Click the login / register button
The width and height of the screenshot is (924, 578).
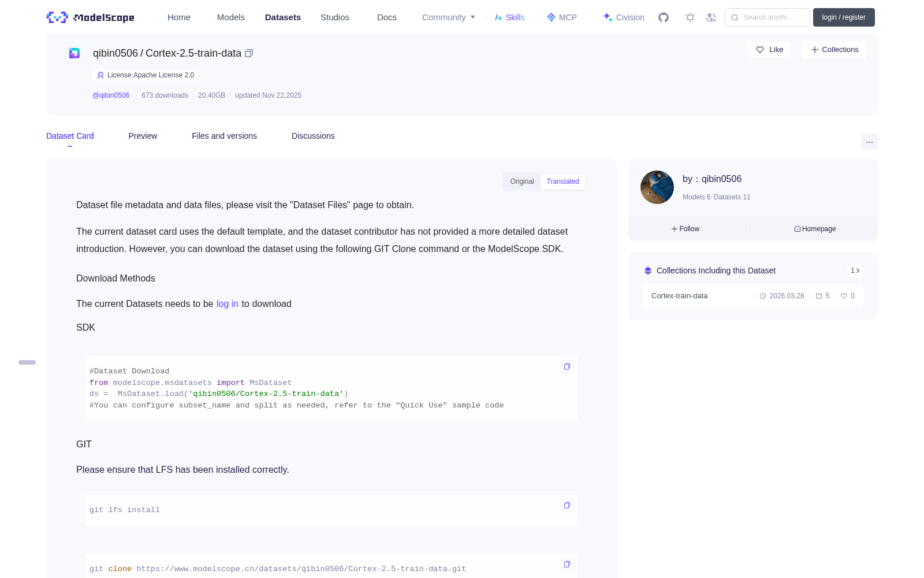(x=844, y=17)
